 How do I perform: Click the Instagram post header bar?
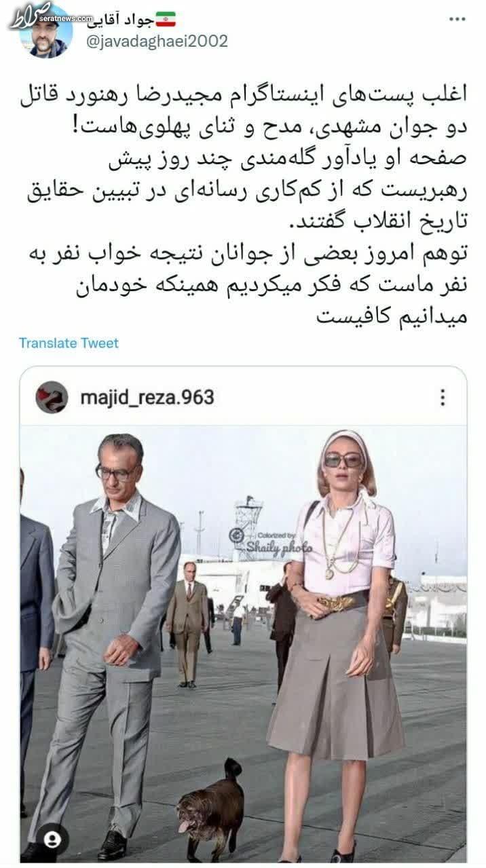[x=243, y=396]
